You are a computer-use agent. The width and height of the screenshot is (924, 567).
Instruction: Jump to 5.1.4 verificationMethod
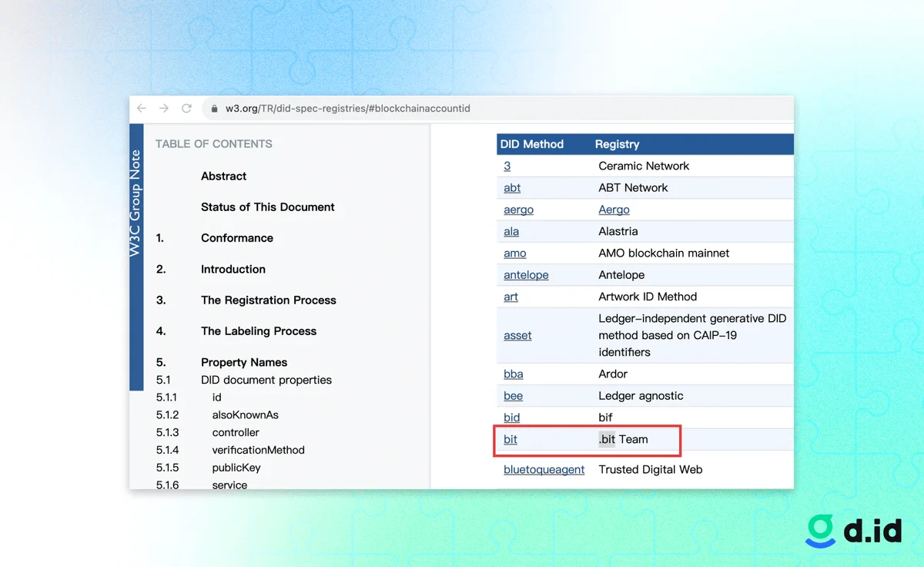pyautogui.click(x=258, y=450)
